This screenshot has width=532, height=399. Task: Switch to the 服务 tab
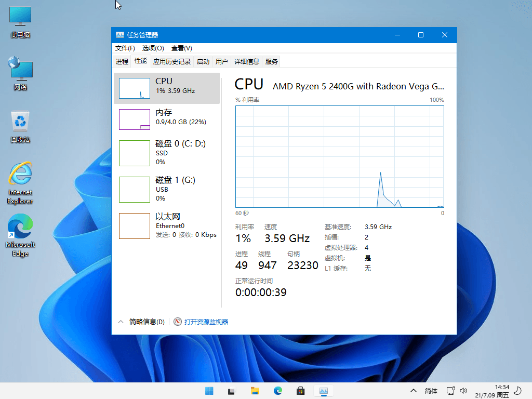(x=271, y=62)
